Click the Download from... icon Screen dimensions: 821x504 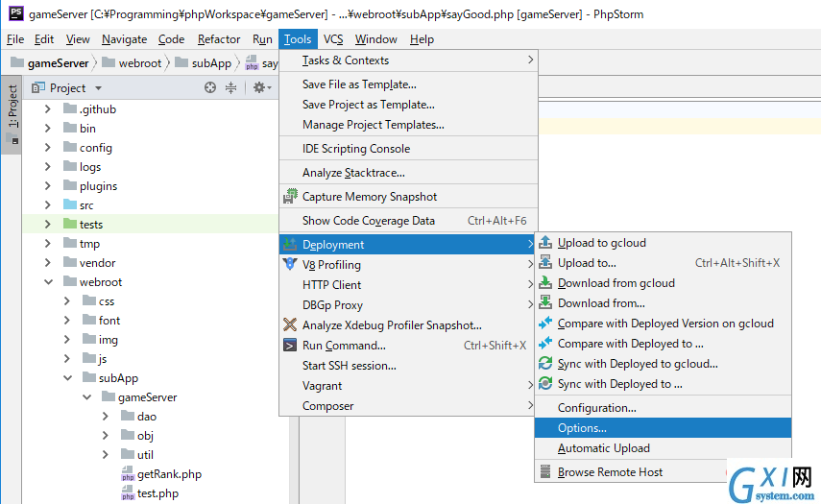(x=545, y=302)
